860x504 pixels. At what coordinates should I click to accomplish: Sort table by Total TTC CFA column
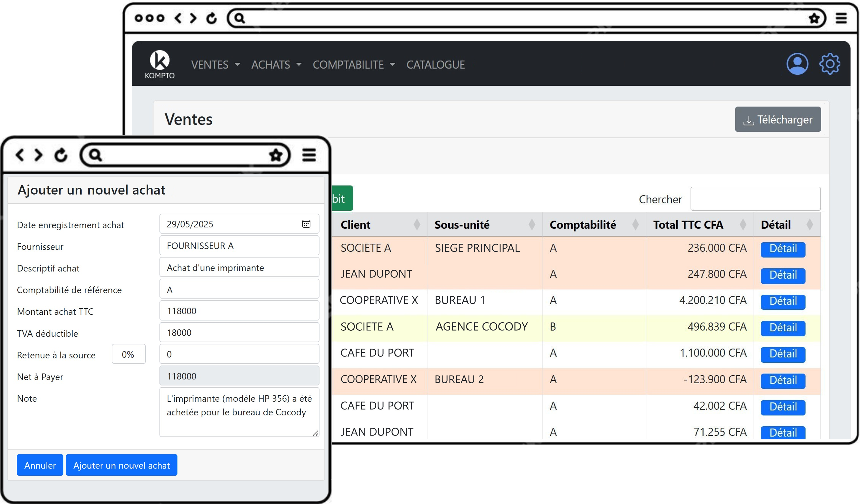743,225
